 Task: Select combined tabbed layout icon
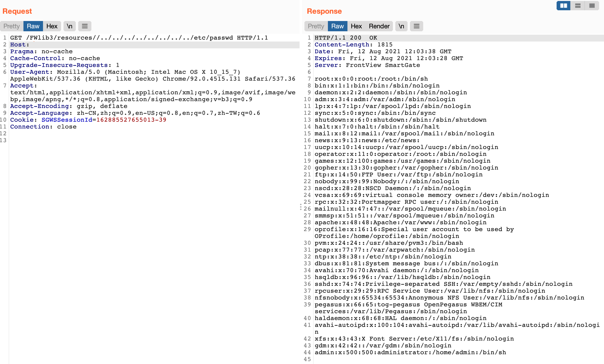click(x=592, y=6)
